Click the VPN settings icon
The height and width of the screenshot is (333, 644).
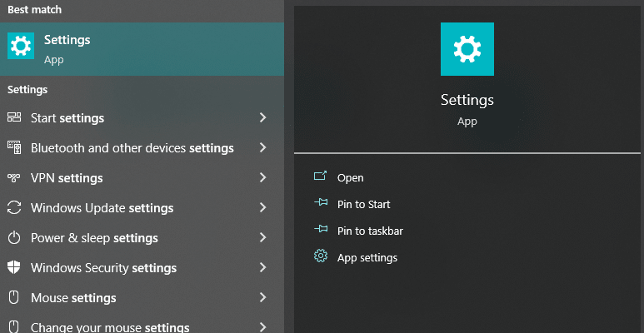click(14, 178)
